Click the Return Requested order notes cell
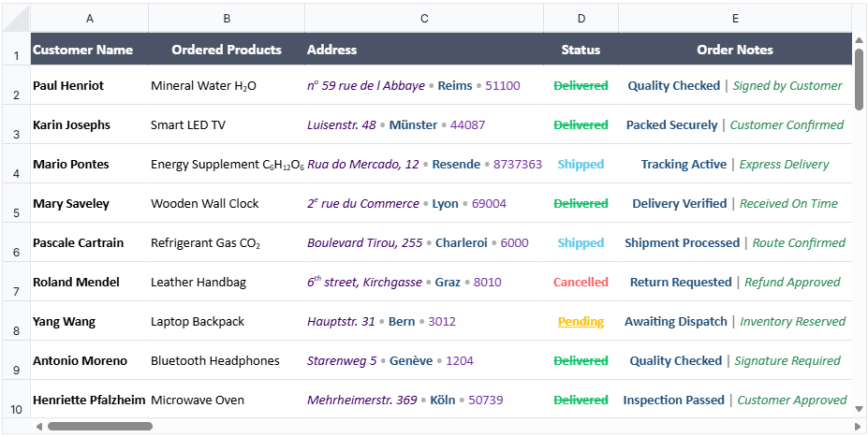This screenshot has height=437, width=868. (x=735, y=282)
